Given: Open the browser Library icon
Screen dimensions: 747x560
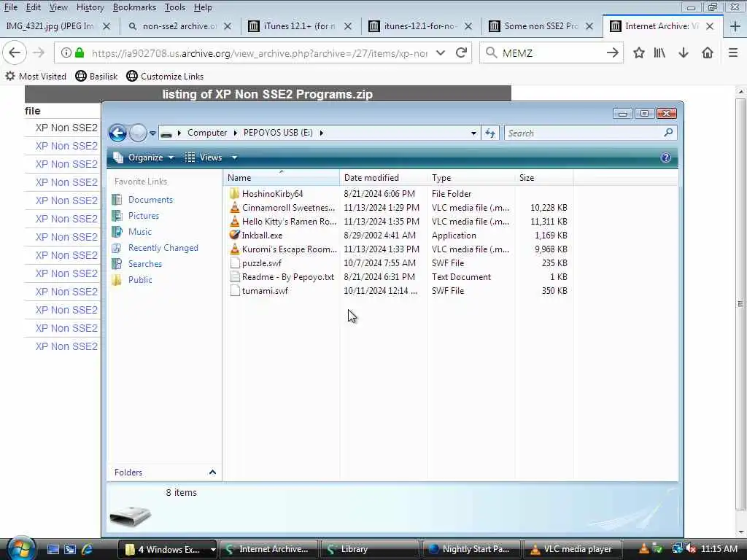Looking at the screenshot, I should (x=659, y=52).
